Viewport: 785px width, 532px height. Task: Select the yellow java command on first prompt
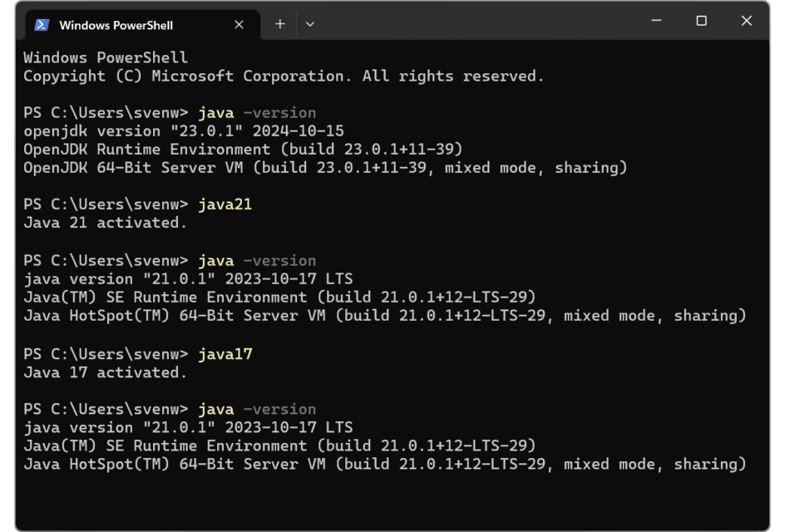[x=216, y=111]
